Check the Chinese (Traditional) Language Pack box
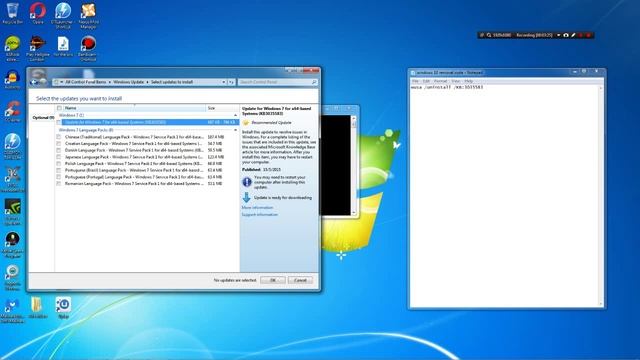Screen dimensions: 640x360 [x=59, y=137]
